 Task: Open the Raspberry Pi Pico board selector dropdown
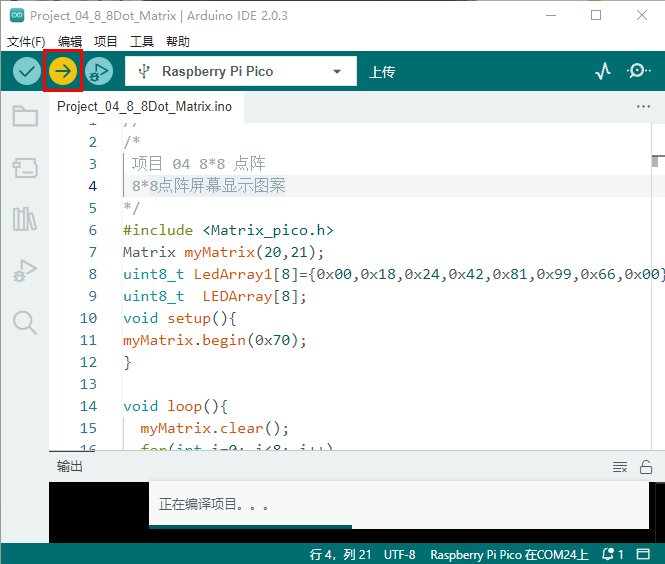coord(240,71)
